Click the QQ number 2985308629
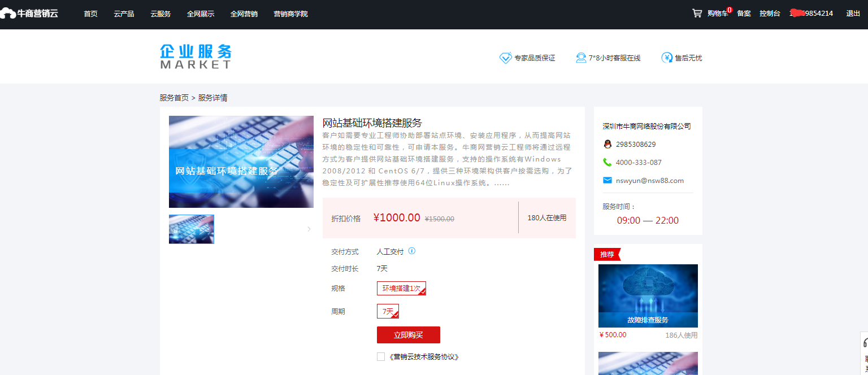The height and width of the screenshot is (375, 868). (x=636, y=145)
